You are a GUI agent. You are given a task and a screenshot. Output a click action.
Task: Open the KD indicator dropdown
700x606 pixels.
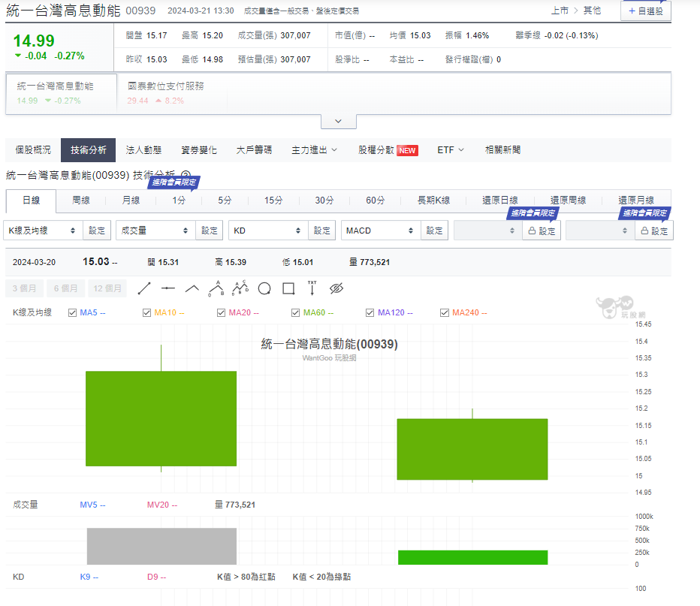pos(267,231)
